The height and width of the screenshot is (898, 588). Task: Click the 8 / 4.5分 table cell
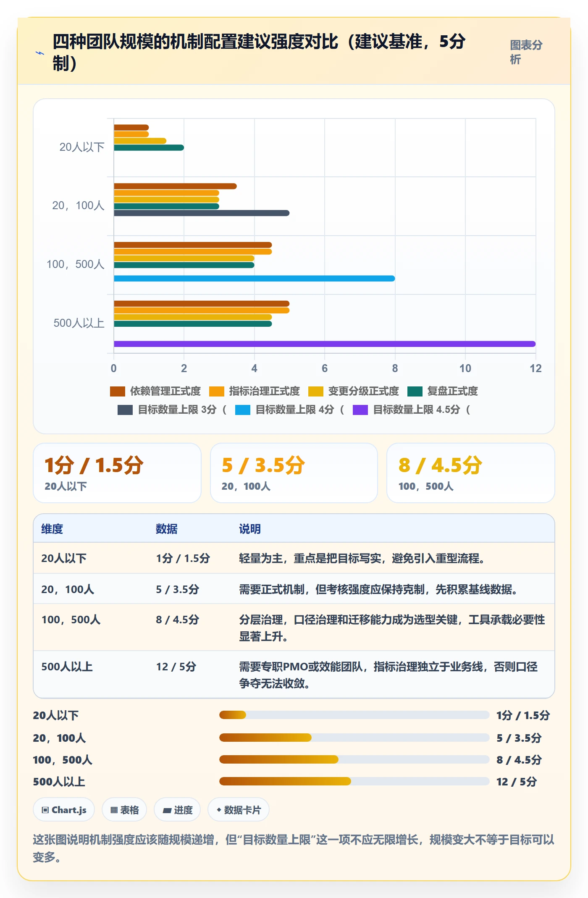177,620
